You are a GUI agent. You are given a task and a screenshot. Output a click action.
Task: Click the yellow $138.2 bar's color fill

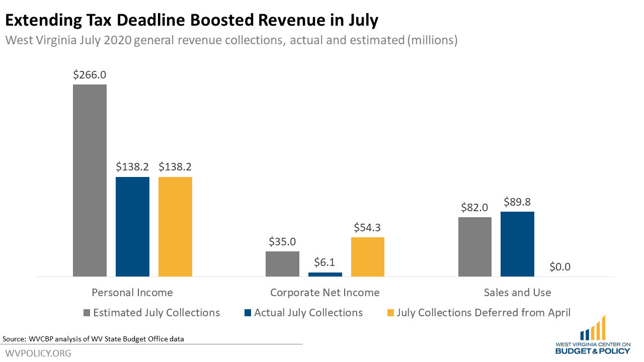pyautogui.click(x=175, y=226)
